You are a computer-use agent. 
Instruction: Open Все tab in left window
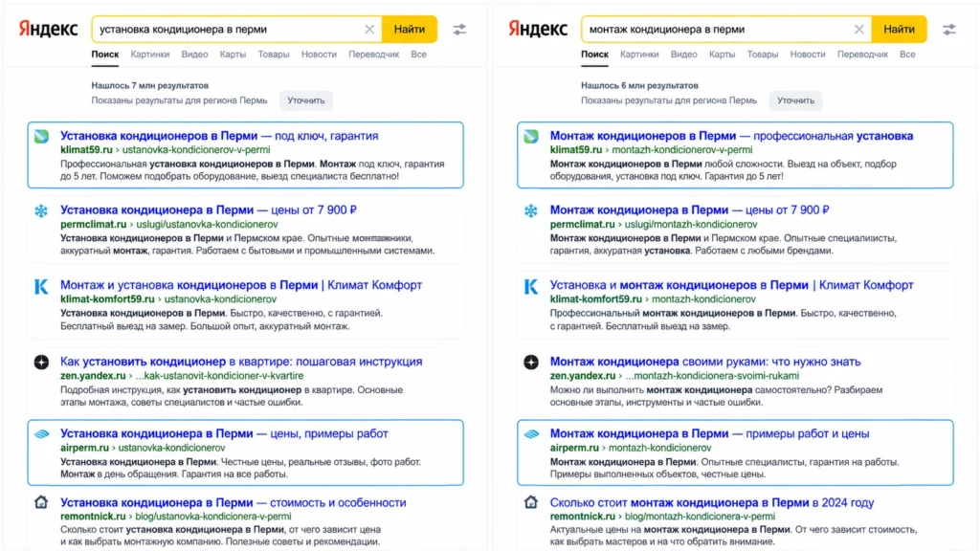coord(419,55)
